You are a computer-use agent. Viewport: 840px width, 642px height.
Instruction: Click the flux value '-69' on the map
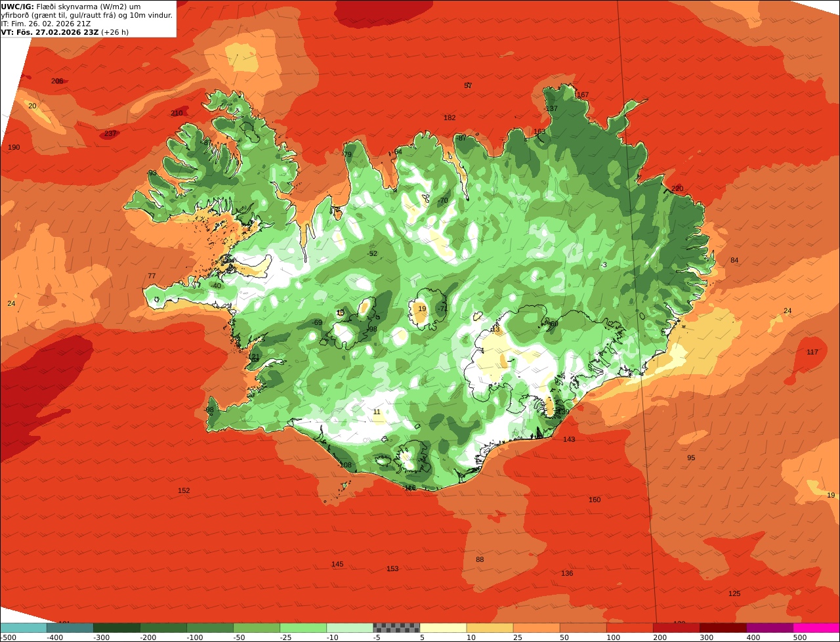(x=317, y=322)
